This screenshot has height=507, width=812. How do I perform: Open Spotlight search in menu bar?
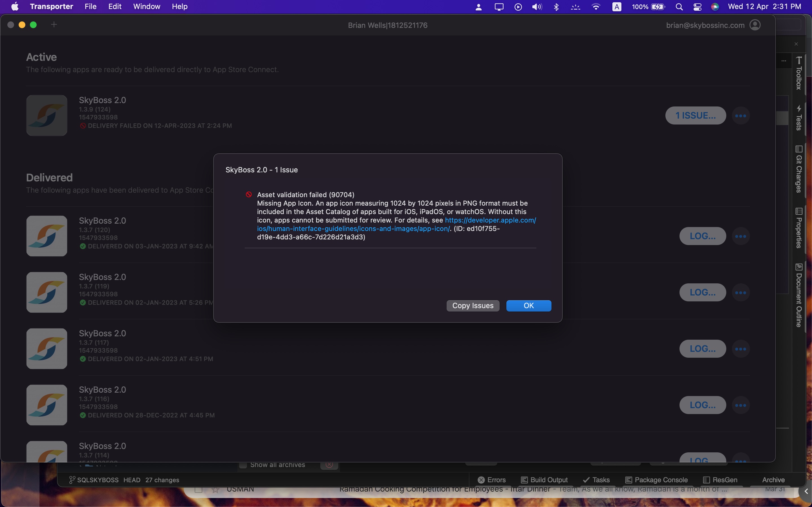click(679, 7)
